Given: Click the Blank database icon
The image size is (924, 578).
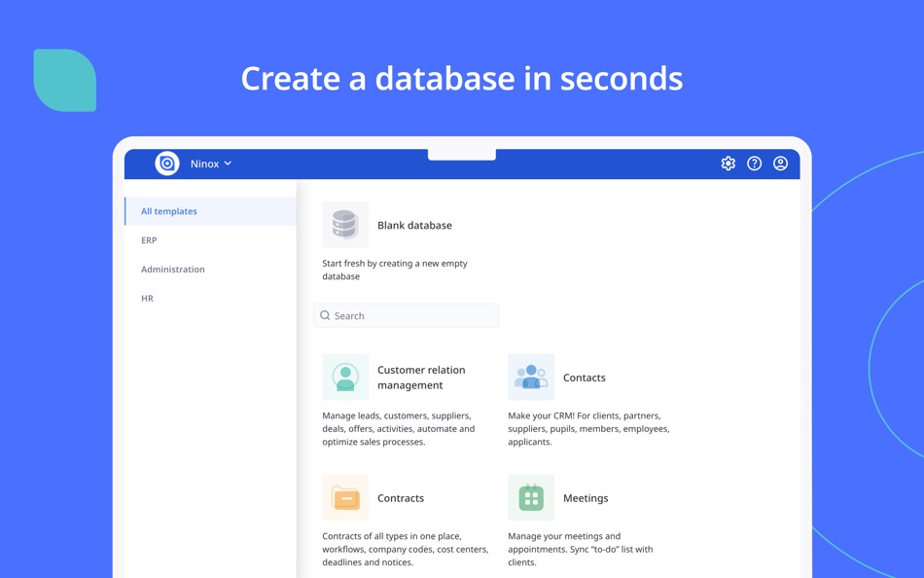Looking at the screenshot, I should tap(345, 225).
